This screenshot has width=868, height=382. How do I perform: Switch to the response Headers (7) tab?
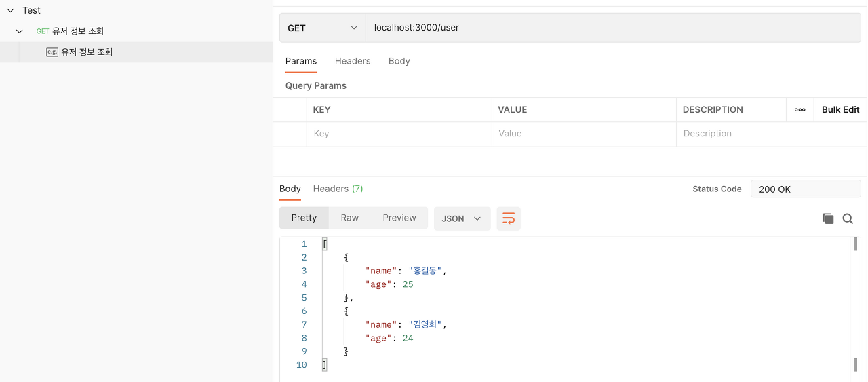pyautogui.click(x=338, y=189)
